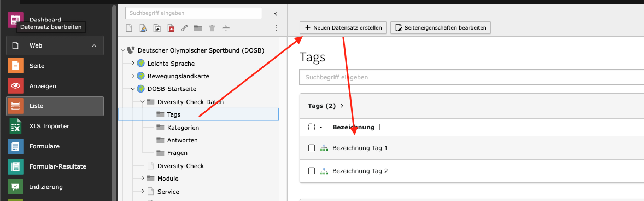Open the Formulare module

click(55, 146)
